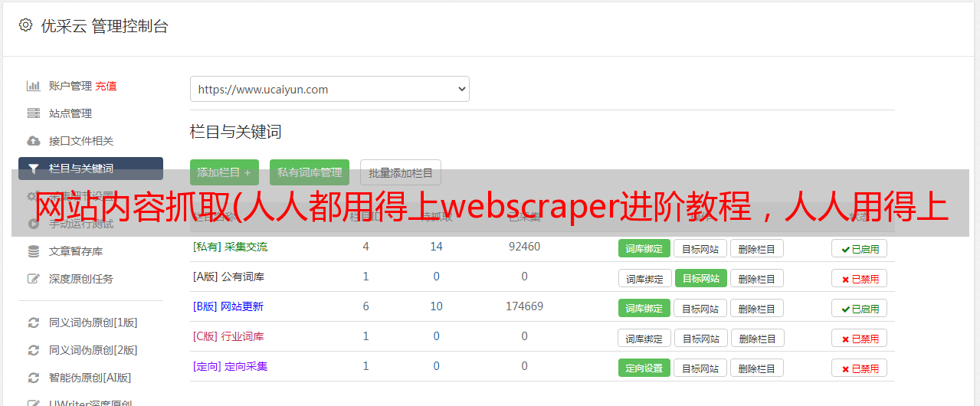Viewport: 980px width, 406px height.
Task: Click 词库绑定 for 公有词库 row
Action: click(645, 278)
